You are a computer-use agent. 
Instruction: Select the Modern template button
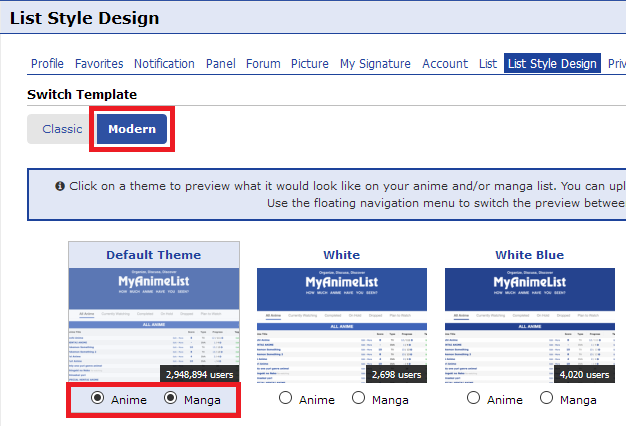click(132, 129)
